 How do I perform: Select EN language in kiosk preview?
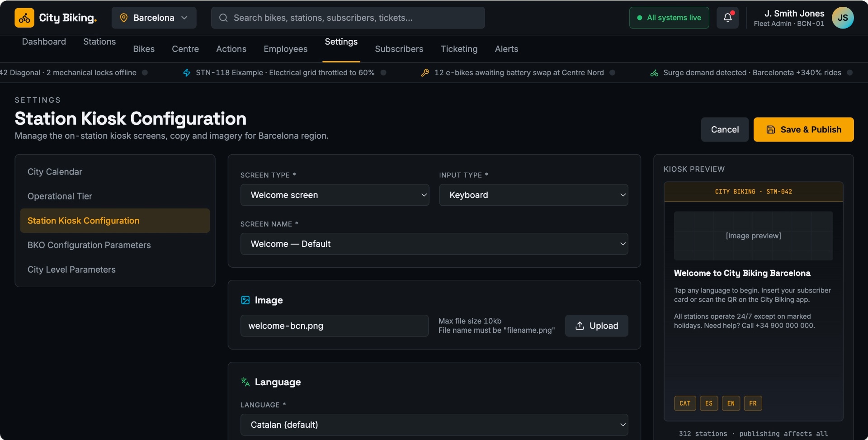[731, 403]
